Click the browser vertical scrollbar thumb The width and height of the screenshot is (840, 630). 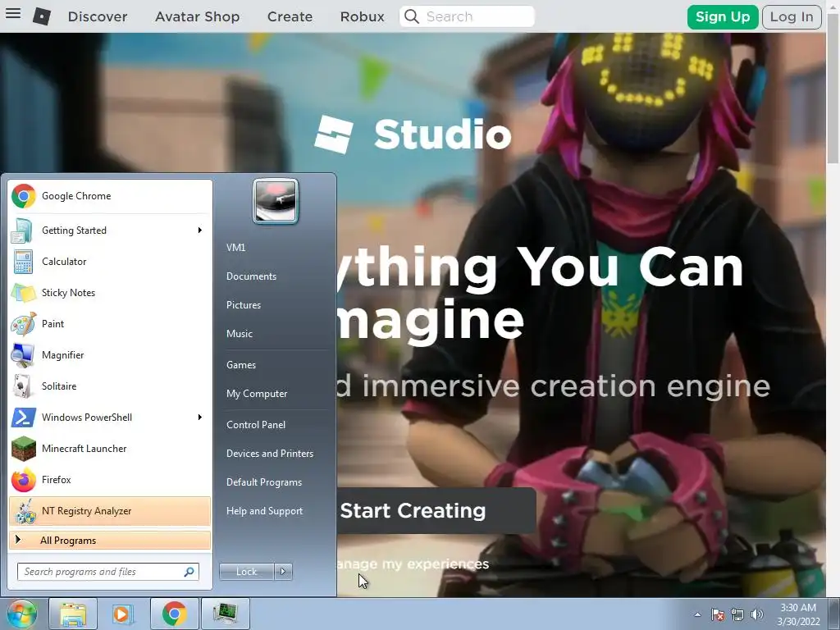click(x=833, y=89)
